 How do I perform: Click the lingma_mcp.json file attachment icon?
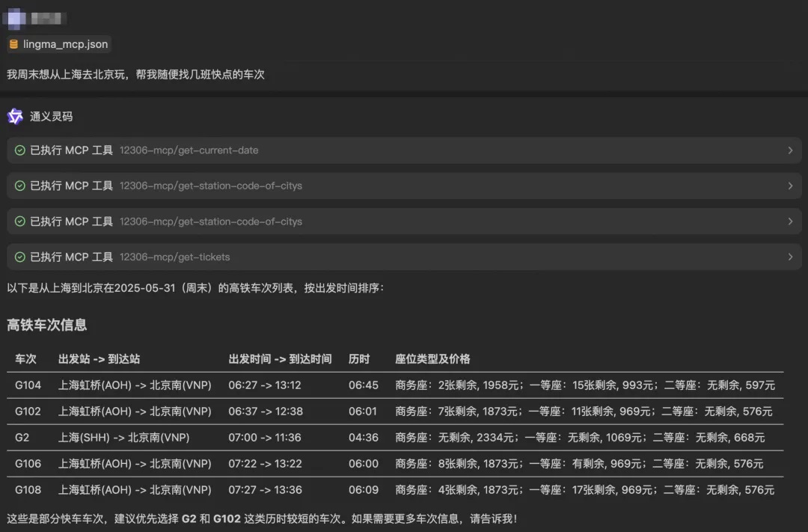pyautogui.click(x=14, y=44)
